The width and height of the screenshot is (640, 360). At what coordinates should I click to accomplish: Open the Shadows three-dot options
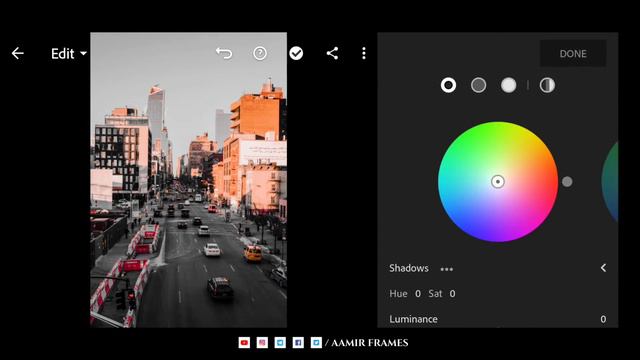(x=447, y=269)
